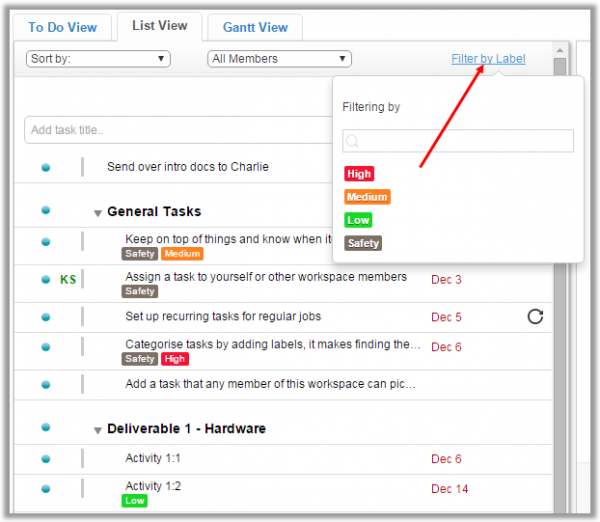Screen dimensions: 600x522
Task: Click High tag on Categorise tasks row
Action: [174, 359]
